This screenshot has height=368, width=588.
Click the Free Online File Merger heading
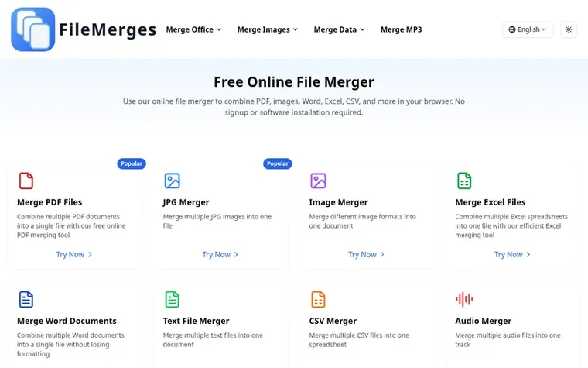click(294, 82)
